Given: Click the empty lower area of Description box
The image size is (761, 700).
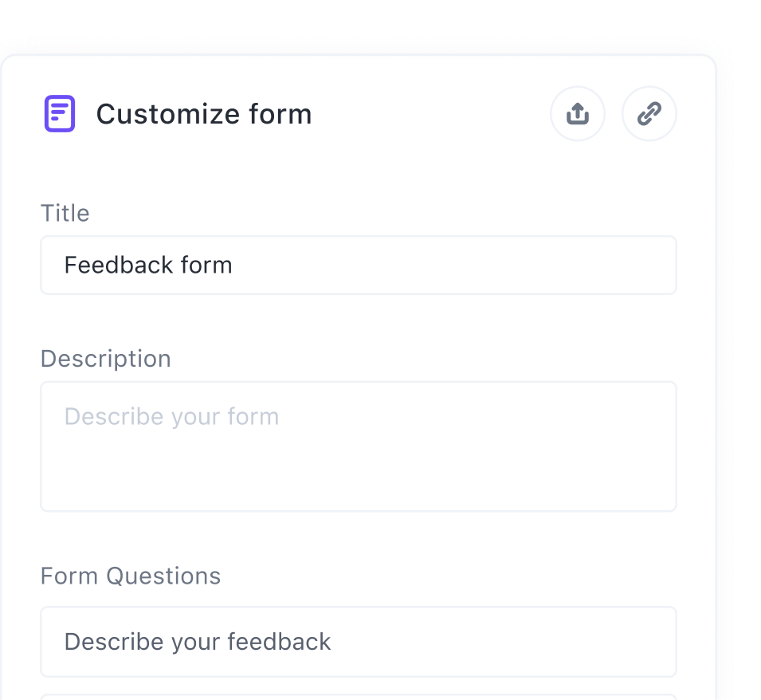Looking at the screenshot, I should [x=359, y=478].
